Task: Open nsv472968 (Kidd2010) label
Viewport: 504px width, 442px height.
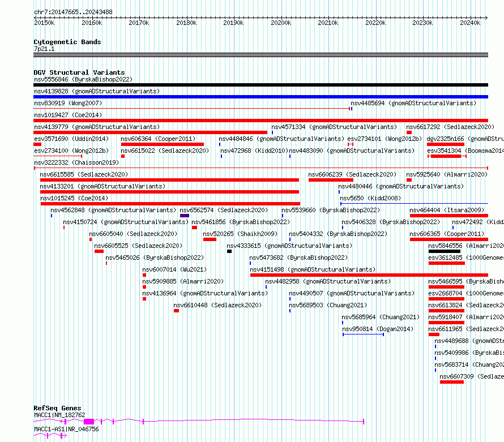Action: point(254,151)
